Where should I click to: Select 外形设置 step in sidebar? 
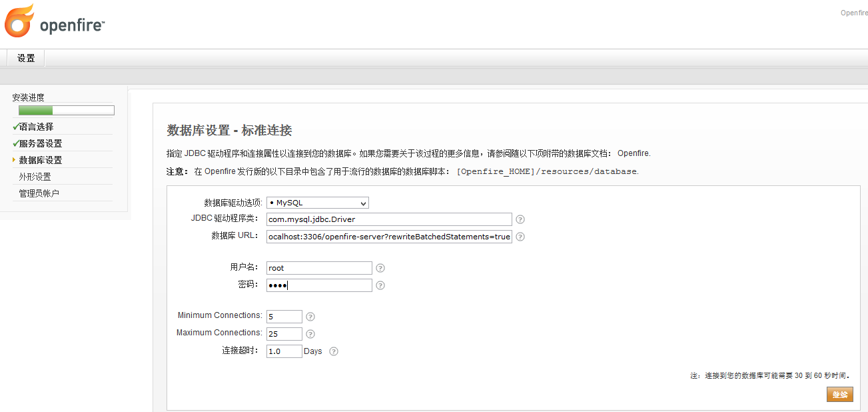click(35, 177)
